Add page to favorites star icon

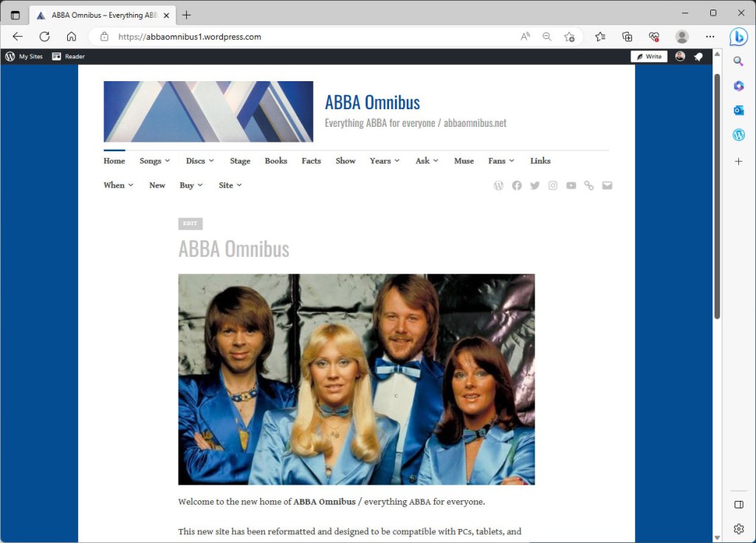pos(569,37)
